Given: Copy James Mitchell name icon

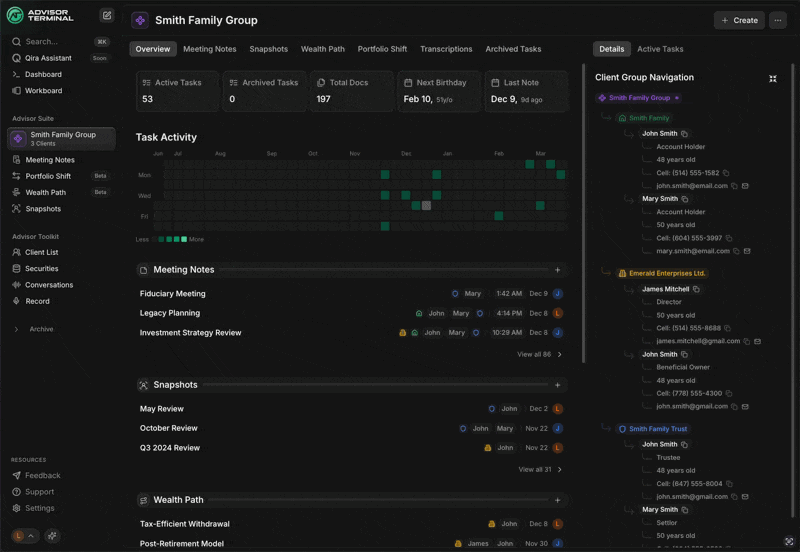Looking at the screenshot, I should pos(696,289).
